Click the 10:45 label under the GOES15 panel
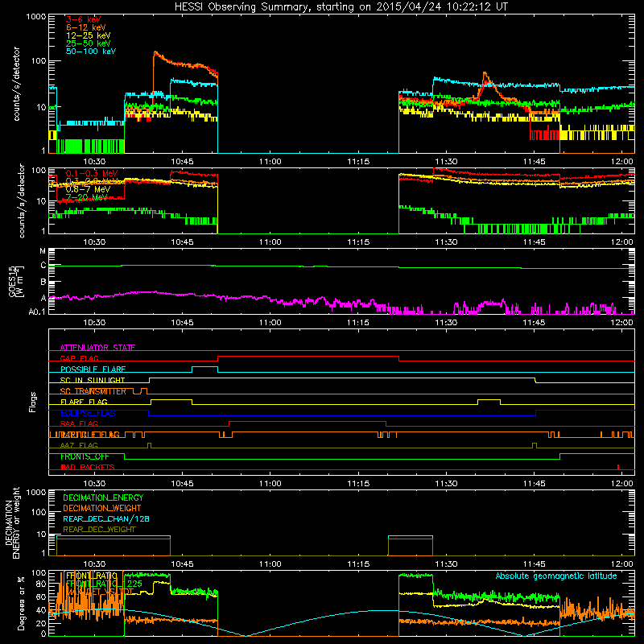 coord(183,323)
